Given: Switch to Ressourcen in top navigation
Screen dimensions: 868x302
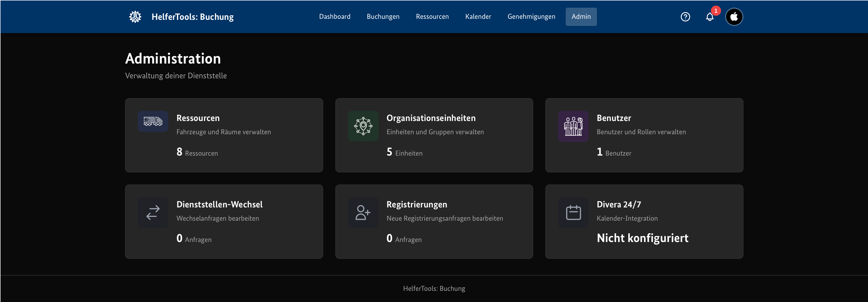Looking at the screenshot, I should point(432,17).
